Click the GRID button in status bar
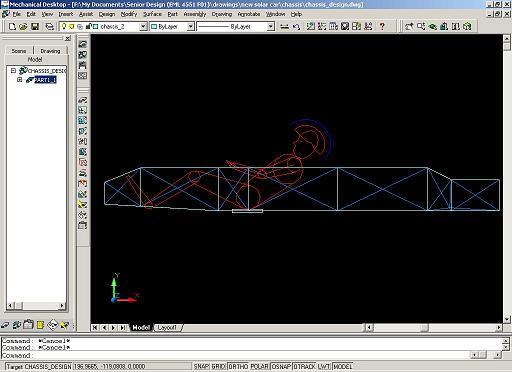The image size is (512, 372). tap(218, 366)
